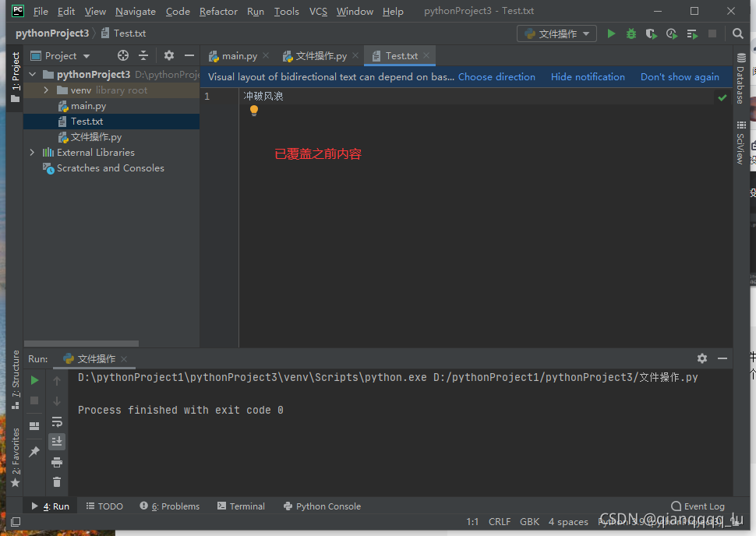Open Project panel settings gear
Image resolution: width=756 pixels, height=536 pixels.
tap(169, 55)
